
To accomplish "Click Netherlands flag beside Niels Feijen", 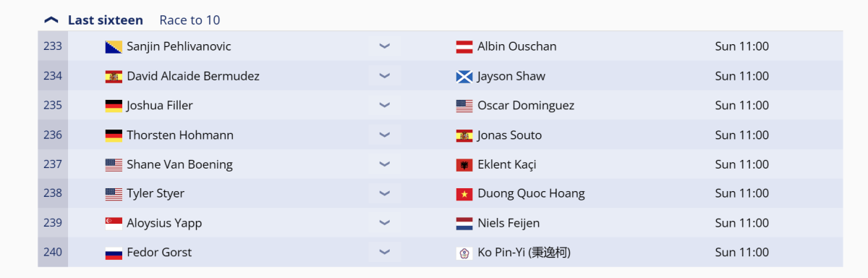I will point(464,223).
